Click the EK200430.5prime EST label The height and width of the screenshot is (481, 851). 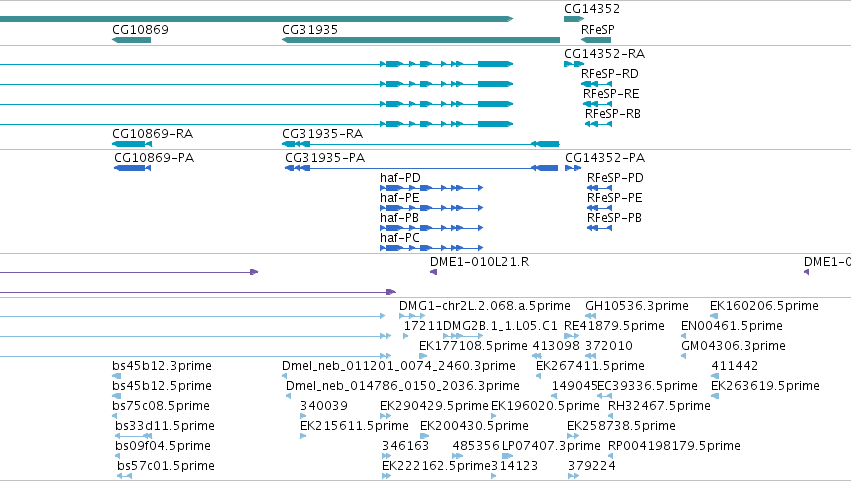click(x=474, y=426)
